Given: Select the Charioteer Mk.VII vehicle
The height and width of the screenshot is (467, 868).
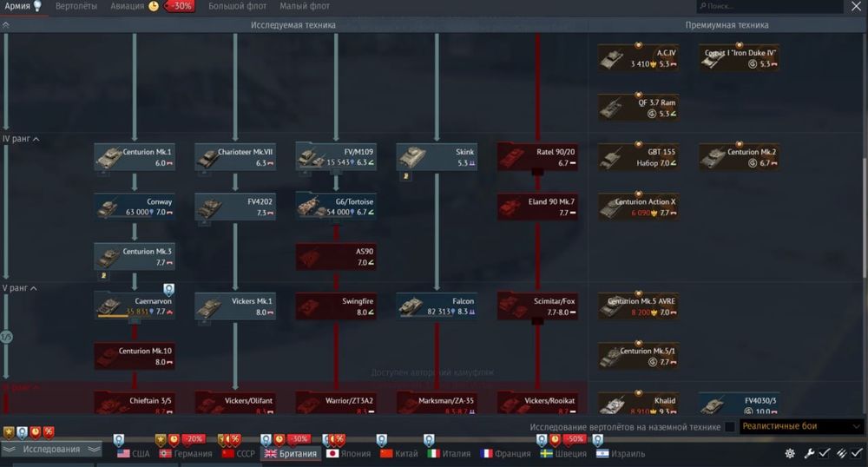Looking at the screenshot, I should click(235, 156).
